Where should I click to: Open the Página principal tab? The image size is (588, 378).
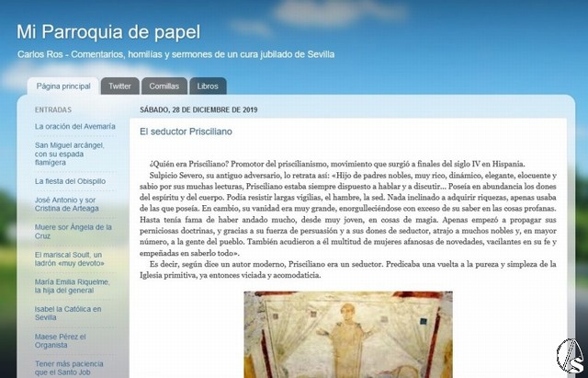63,86
